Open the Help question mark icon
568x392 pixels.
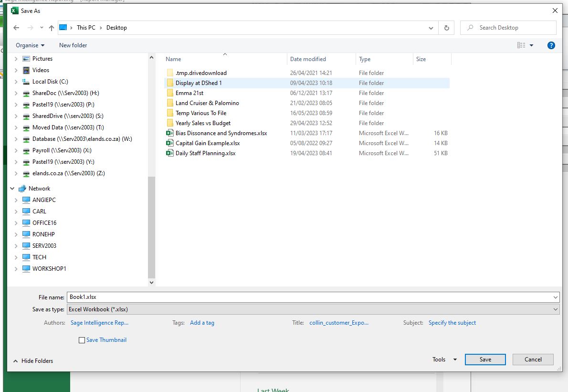(x=551, y=45)
